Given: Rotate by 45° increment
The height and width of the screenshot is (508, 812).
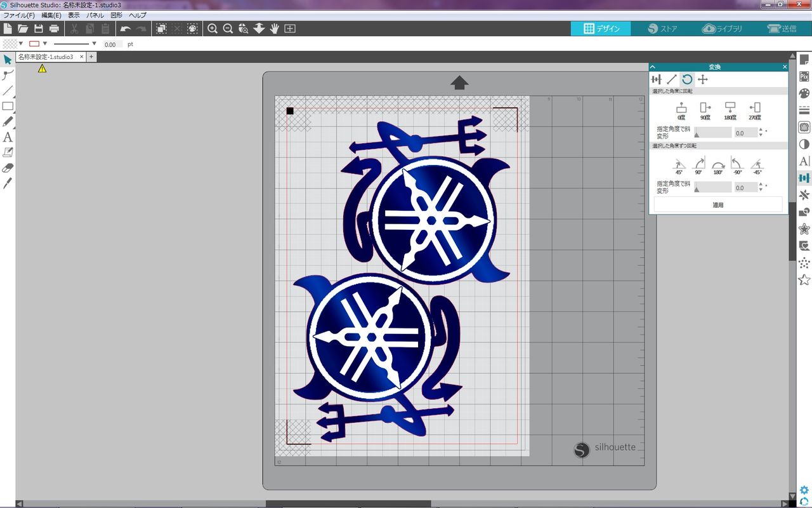Looking at the screenshot, I should pyautogui.click(x=679, y=166).
